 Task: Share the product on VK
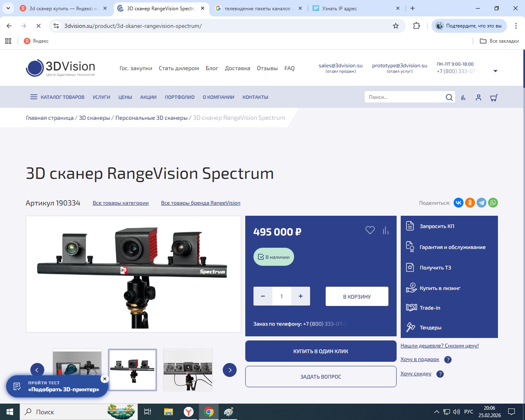pyautogui.click(x=459, y=203)
